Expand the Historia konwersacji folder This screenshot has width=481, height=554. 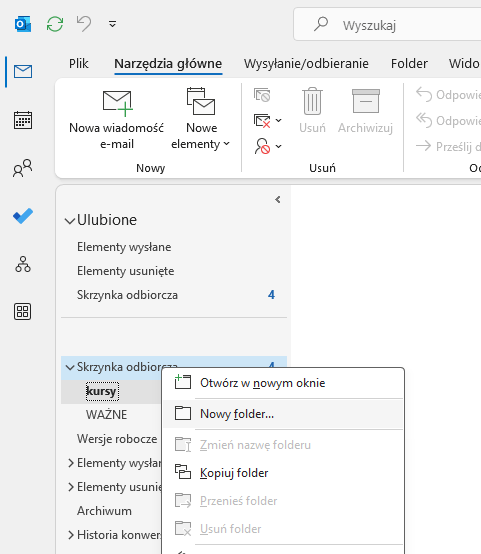pyautogui.click(x=71, y=535)
